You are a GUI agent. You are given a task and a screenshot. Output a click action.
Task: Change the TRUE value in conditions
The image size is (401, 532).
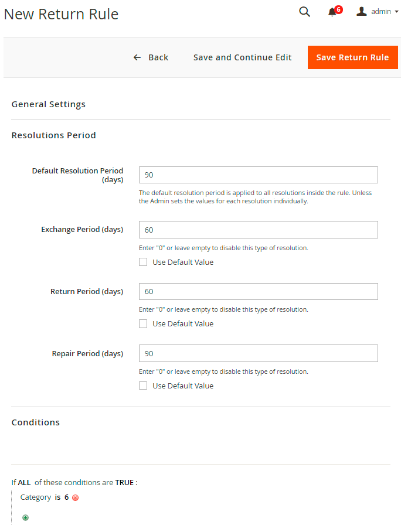coord(124,483)
